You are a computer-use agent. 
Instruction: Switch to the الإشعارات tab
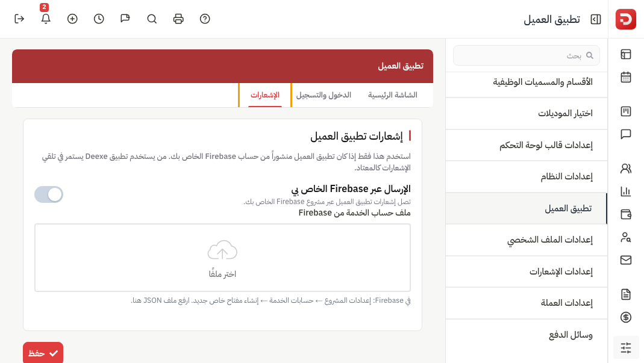265,95
